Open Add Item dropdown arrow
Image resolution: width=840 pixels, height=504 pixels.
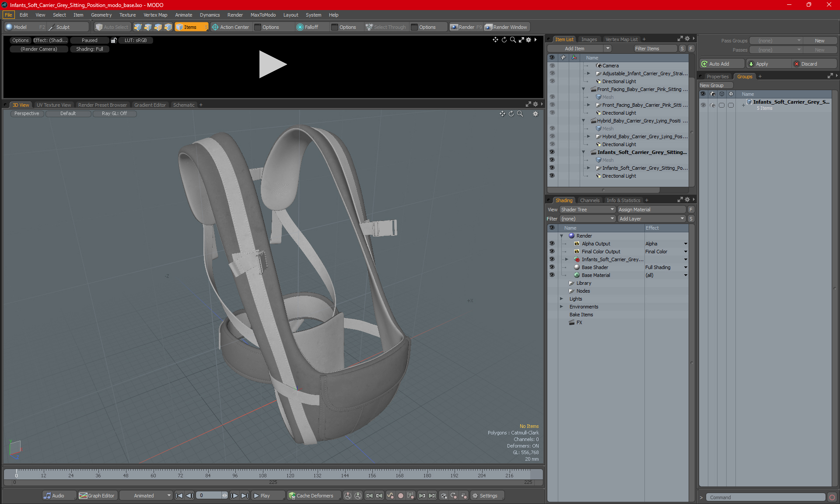tap(608, 49)
